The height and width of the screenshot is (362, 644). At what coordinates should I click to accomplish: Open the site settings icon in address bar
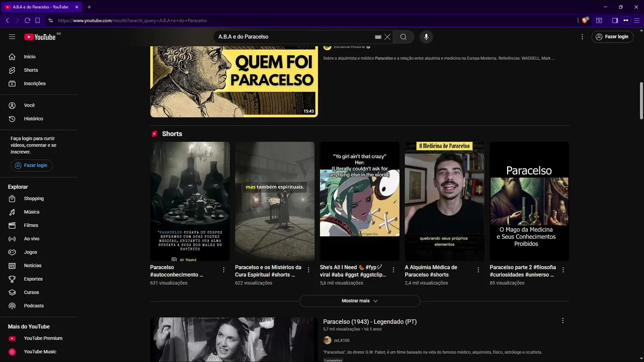(x=50, y=21)
